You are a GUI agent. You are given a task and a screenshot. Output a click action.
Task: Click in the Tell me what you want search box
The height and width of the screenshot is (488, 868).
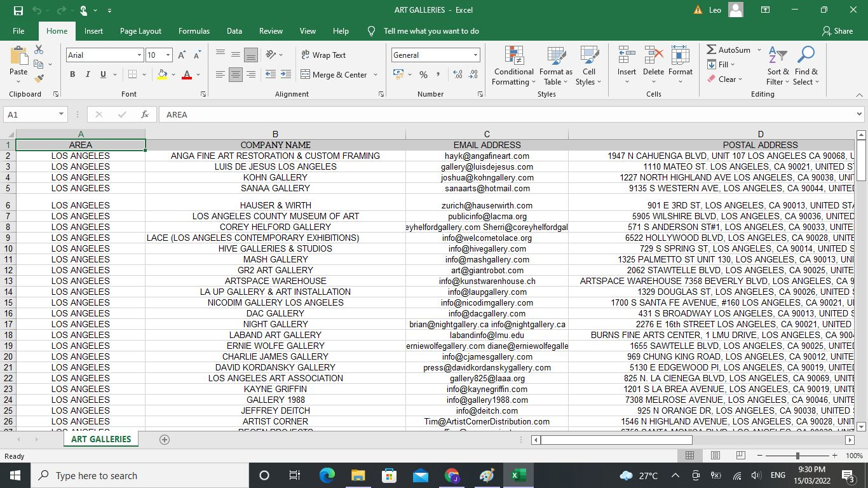pos(431,31)
